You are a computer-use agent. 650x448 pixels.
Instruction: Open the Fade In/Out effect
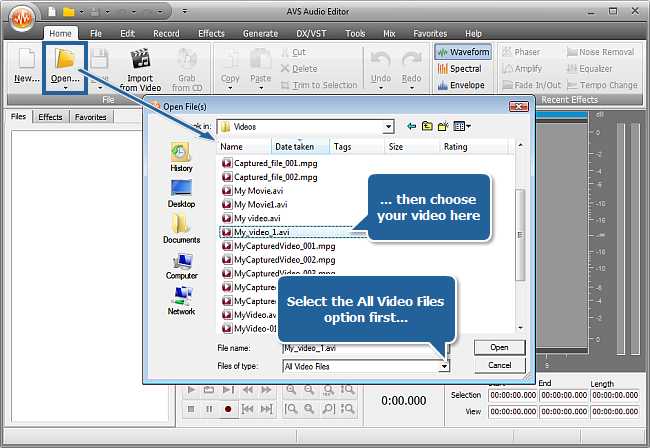tap(531, 85)
